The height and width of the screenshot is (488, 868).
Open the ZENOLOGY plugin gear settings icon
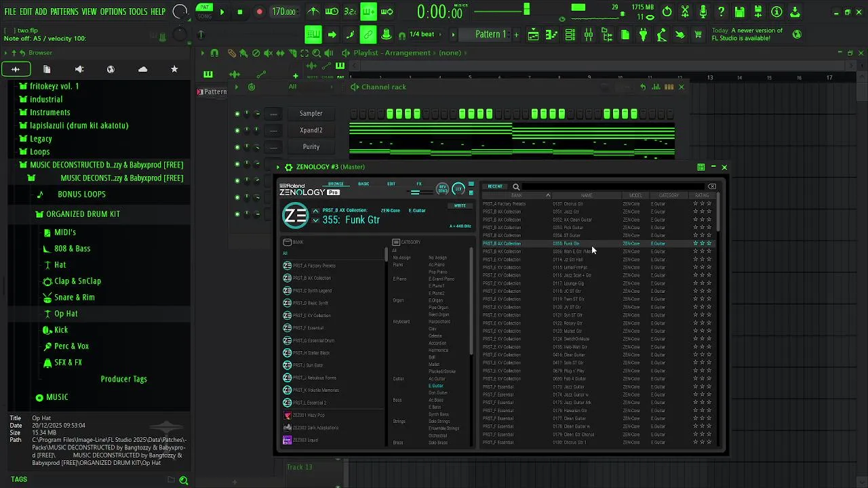pyautogui.click(x=289, y=167)
